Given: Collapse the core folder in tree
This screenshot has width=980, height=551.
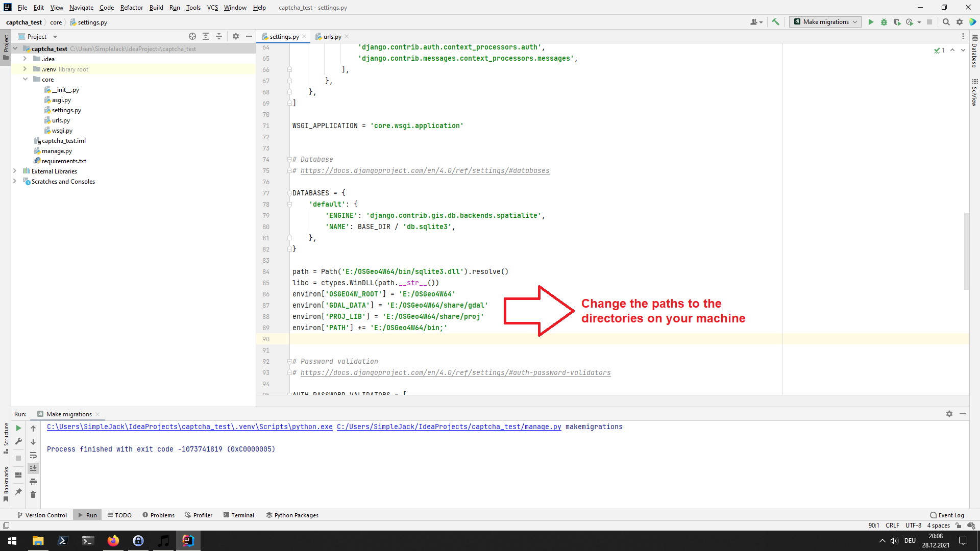Looking at the screenshot, I should pos(25,79).
